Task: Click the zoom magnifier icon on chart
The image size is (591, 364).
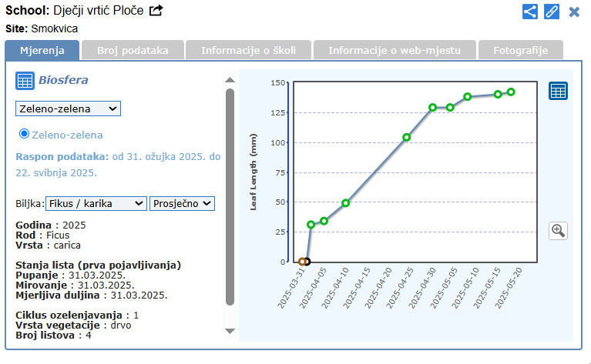Action: 558,230
